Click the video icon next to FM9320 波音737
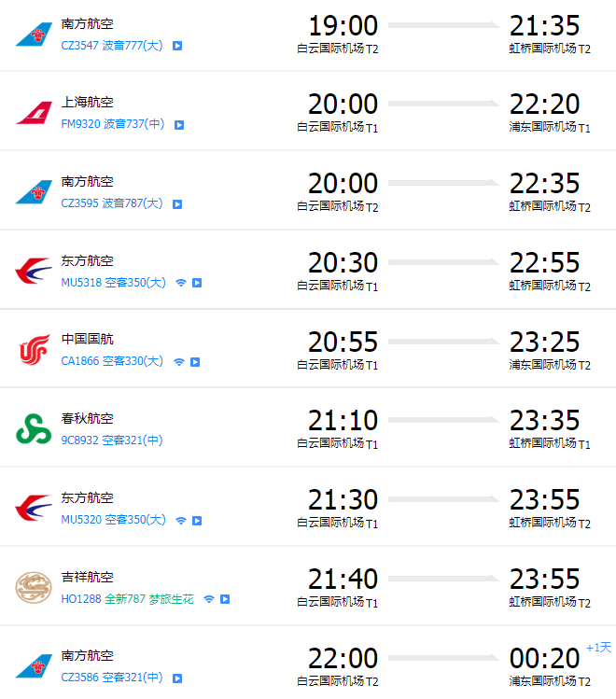The image size is (616, 699). 179,125
